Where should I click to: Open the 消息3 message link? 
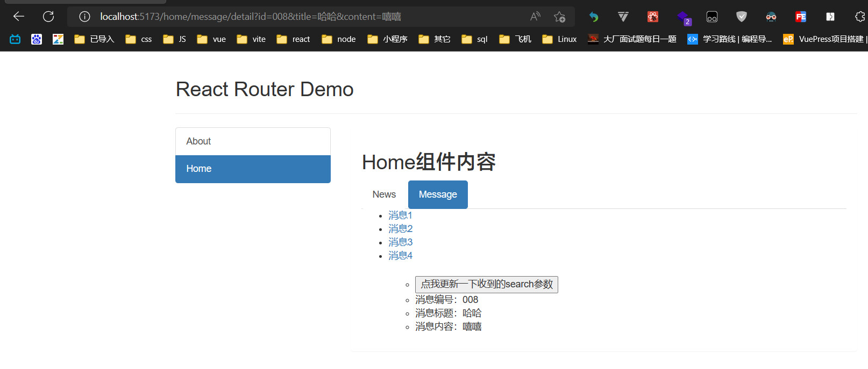(x=400, y=242)
